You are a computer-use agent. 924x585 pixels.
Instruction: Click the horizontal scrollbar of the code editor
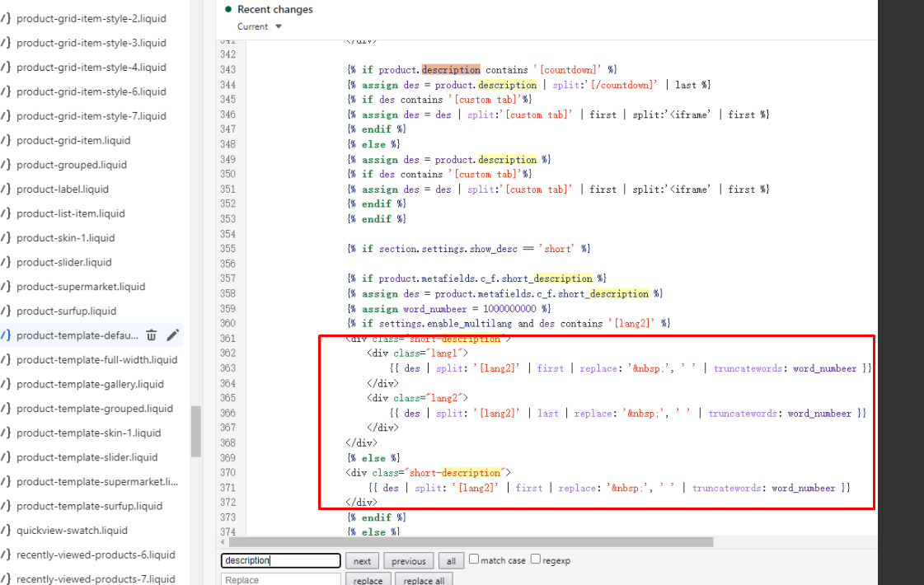click(x=471, y=542)
